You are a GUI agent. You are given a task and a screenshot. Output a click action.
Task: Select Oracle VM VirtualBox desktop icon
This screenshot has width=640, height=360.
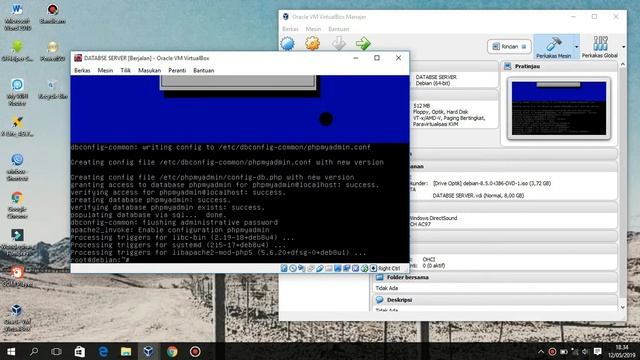[17, 318]
